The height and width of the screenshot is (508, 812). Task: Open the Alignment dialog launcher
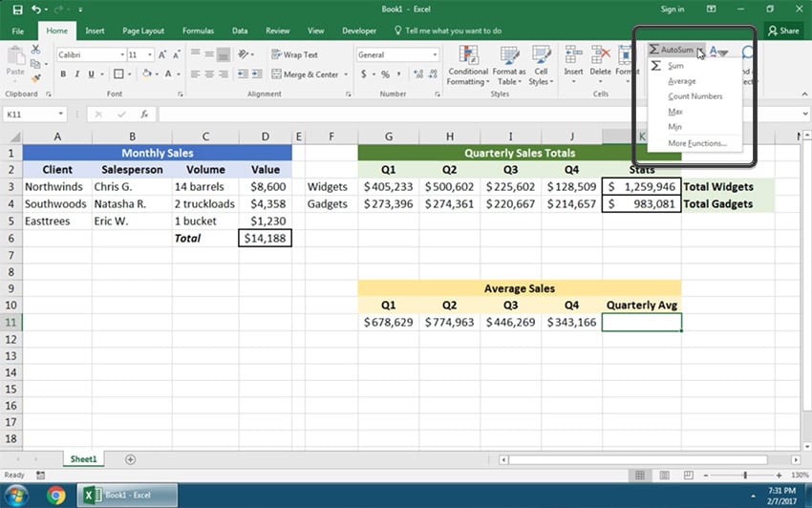point(348,95)
